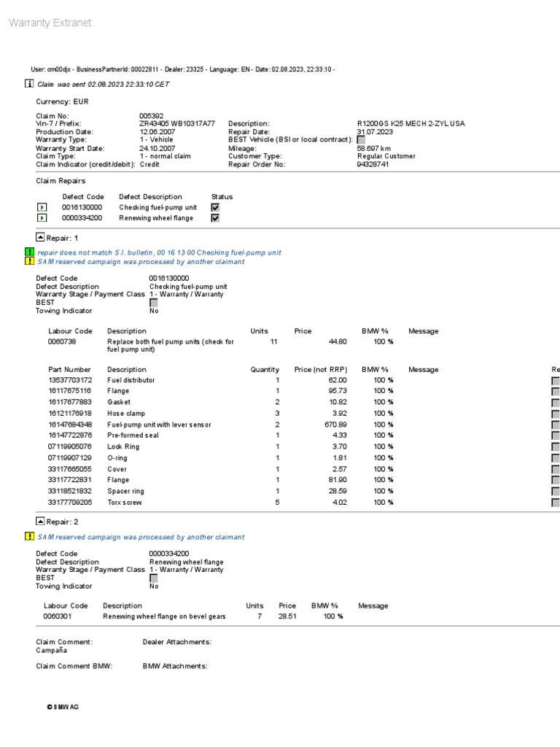
Task: Click the yellow warning icon under Repair: 2
Action: pyautogui.click(x=29, y=536)
